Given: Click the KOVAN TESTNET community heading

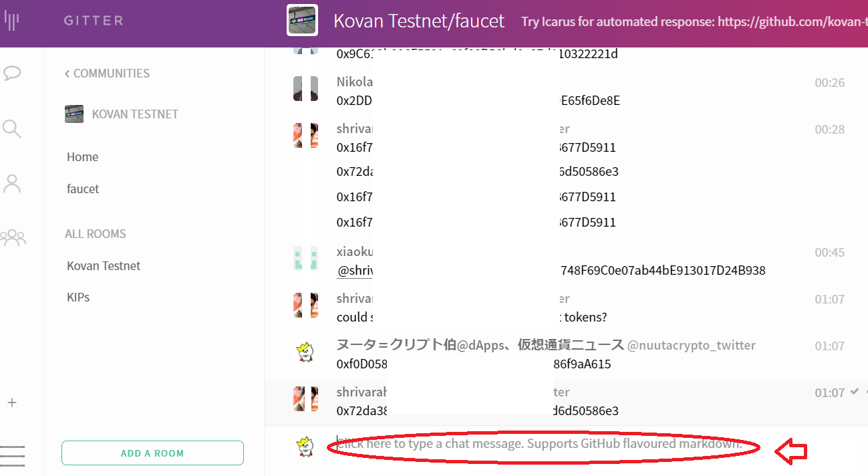Looking at the screenshot, I should [x=135, y=114].
